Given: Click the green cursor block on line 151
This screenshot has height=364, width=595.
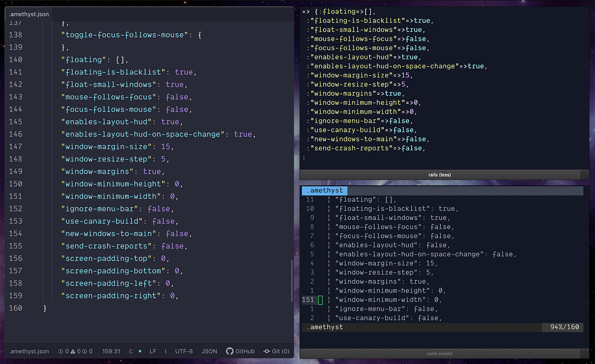Looking at the screenshot, I should click(x=320, y=300).
